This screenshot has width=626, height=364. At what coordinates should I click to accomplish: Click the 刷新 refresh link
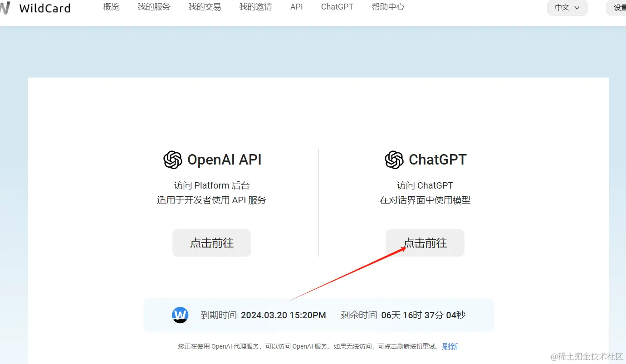click(x=450, y=346)
